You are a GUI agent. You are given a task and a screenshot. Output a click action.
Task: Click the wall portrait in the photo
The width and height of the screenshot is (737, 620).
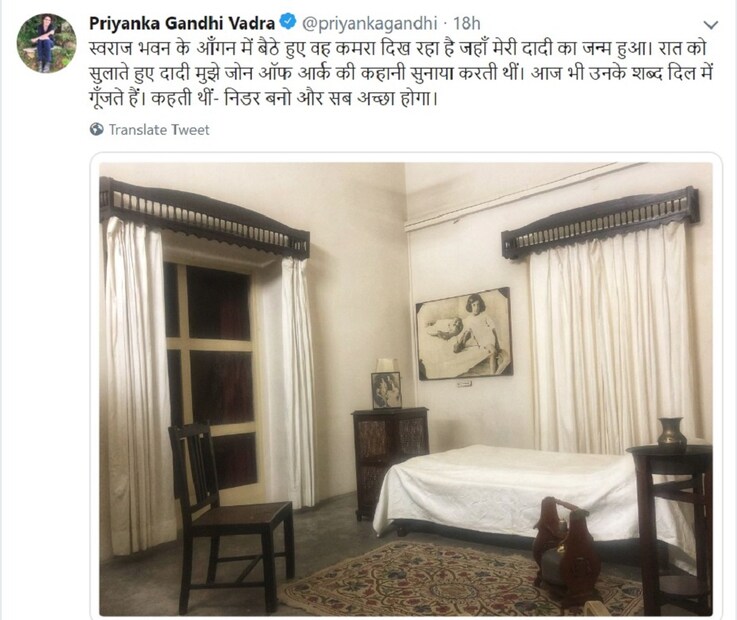tap(464, 333)
